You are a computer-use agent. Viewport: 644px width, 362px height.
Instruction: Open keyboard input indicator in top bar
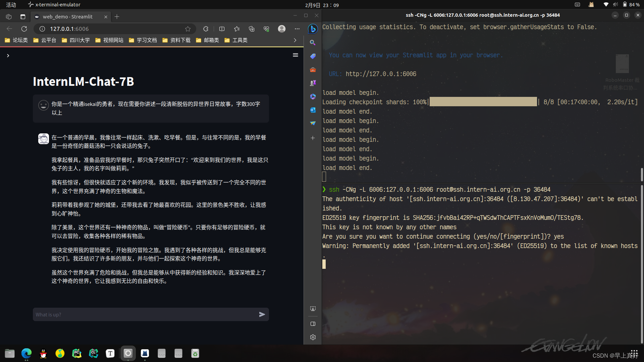(x=577, y=5)
